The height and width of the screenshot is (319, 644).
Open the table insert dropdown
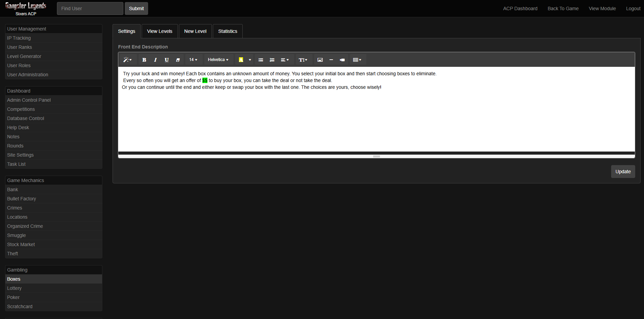coord(357,60)
